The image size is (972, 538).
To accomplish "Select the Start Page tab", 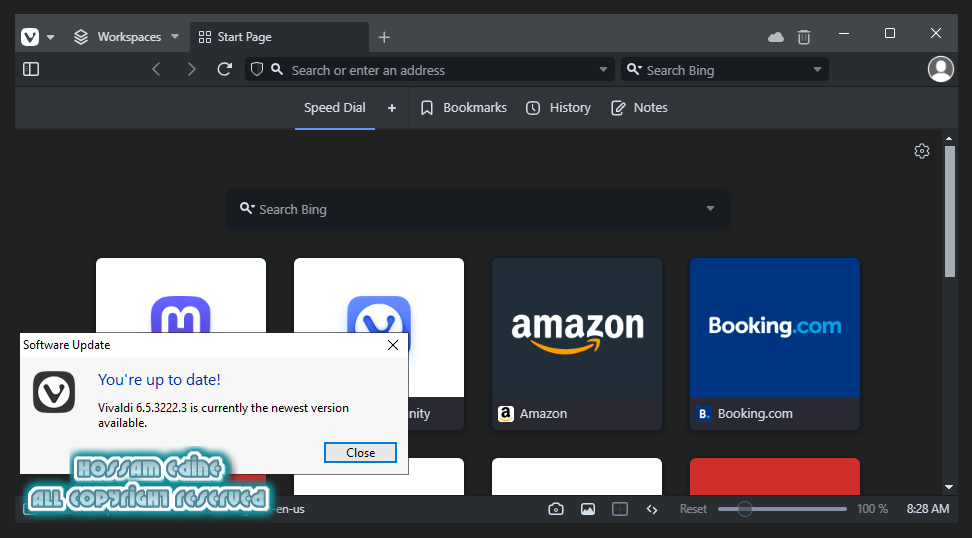I will [x=280, y=37].
